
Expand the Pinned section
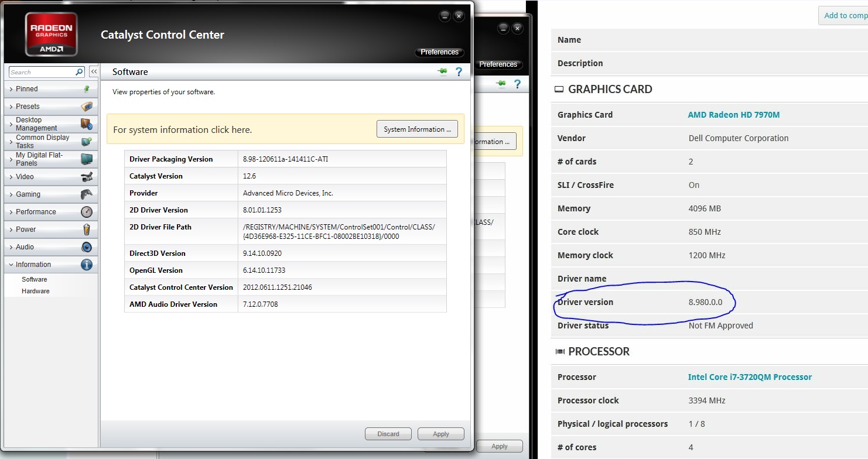point(27,89)
